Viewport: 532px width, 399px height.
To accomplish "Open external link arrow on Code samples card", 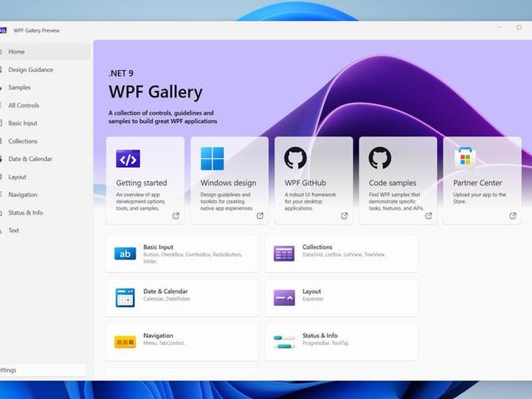I will (428, 215).
